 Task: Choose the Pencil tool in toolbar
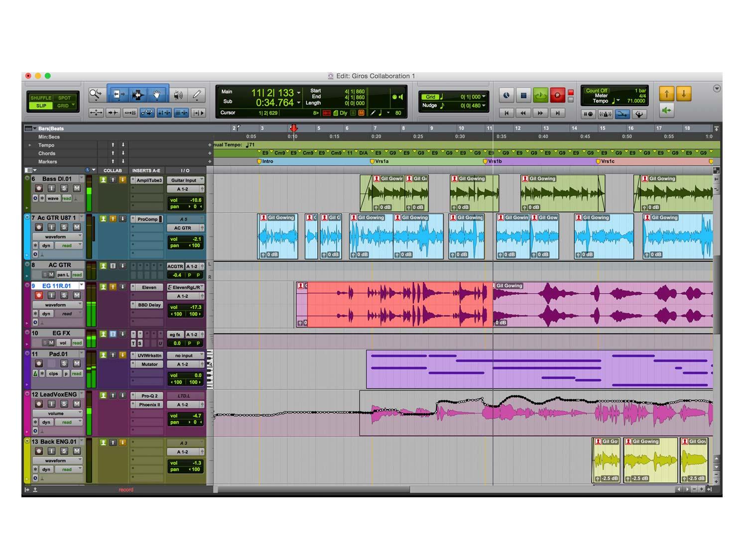coord(197,95)
